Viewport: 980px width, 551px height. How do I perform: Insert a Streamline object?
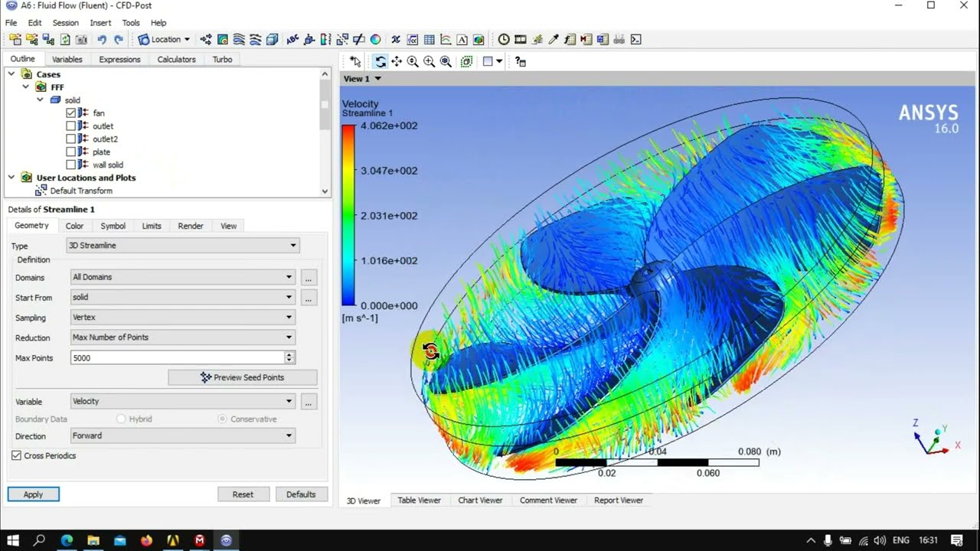coord(239,39)
